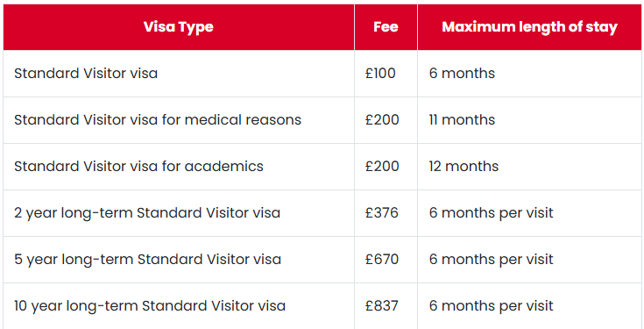Screen dimensions: 644x329
Task: Select Standard Visitor visa for medical reasons
Action: coord(158,120)
